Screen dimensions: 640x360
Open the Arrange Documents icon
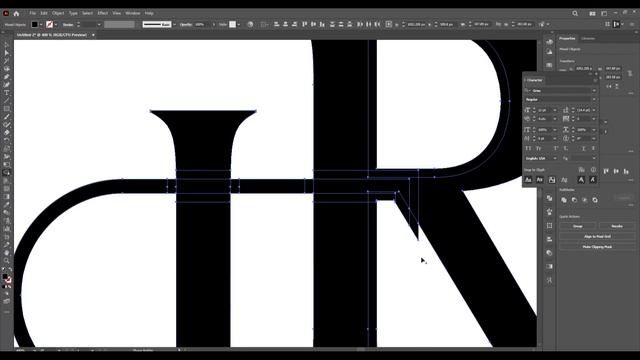tap(592, 13)
